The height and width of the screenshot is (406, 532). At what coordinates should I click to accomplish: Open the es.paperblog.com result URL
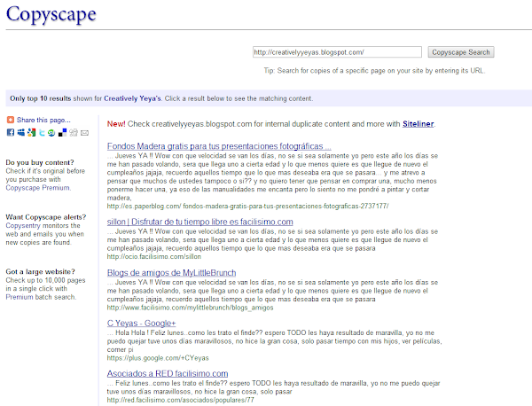click(x=247, y=206)
